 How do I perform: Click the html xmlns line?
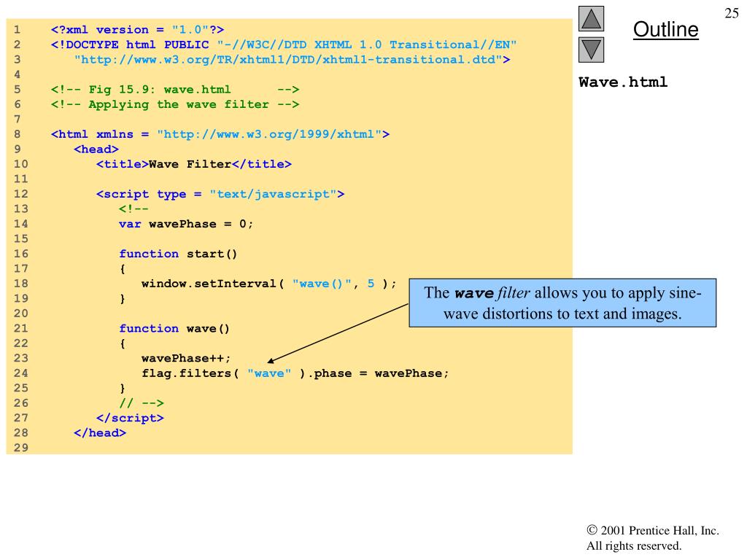(x=220, y=134)
